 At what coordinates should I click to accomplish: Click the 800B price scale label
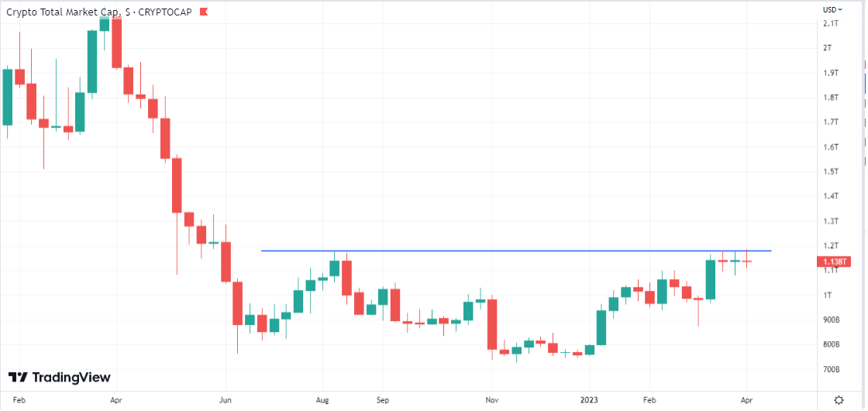pos(832,344)
